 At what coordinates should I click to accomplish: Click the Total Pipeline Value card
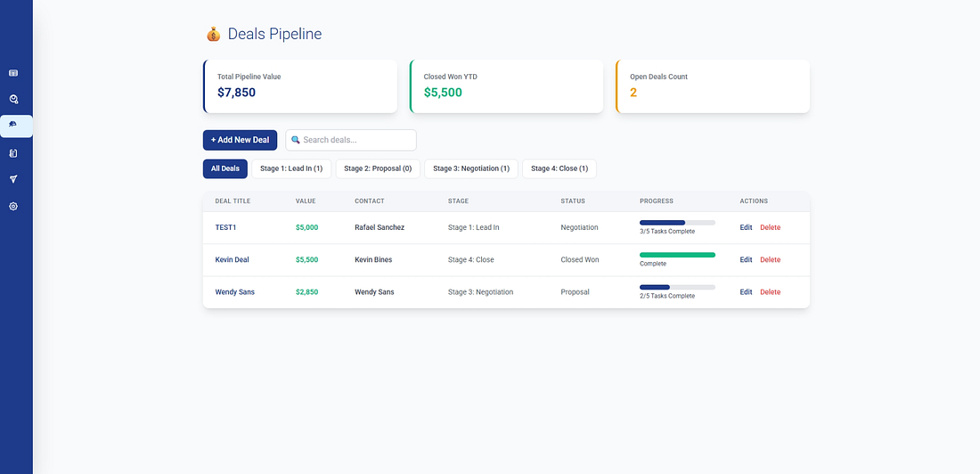point(300,86)
